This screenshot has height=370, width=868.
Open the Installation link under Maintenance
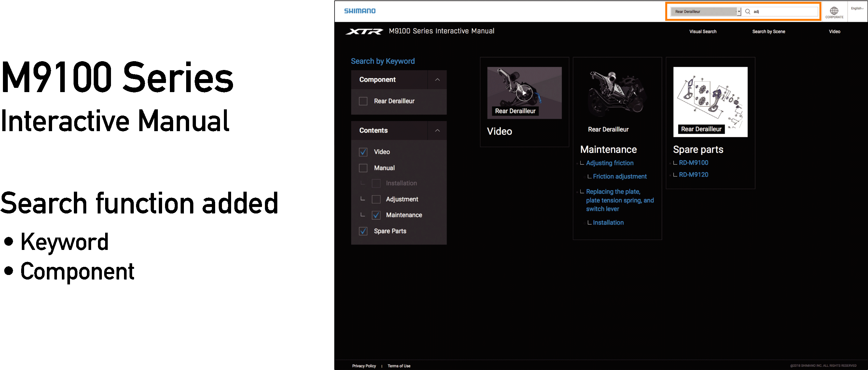point(608,222)
